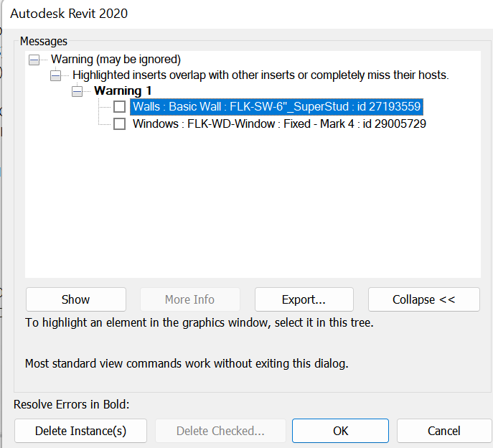Select 'Highlighted inserts overlap with other inserts' message

(260, 75)
